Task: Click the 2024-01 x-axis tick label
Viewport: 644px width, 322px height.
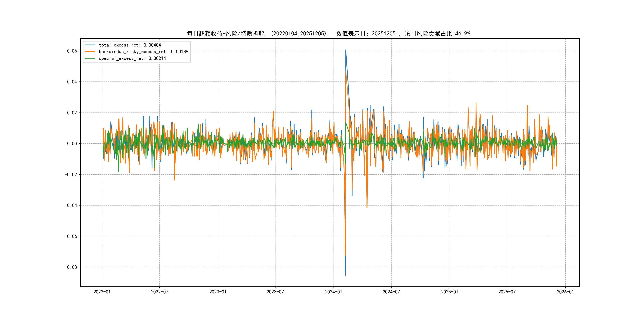Action: point(334,292)
